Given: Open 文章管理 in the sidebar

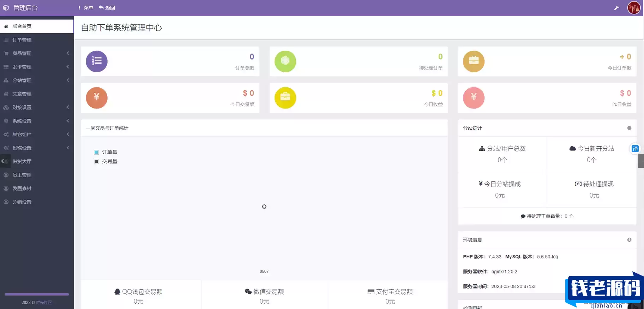Looking at the screenshot, I should point(37,94).
